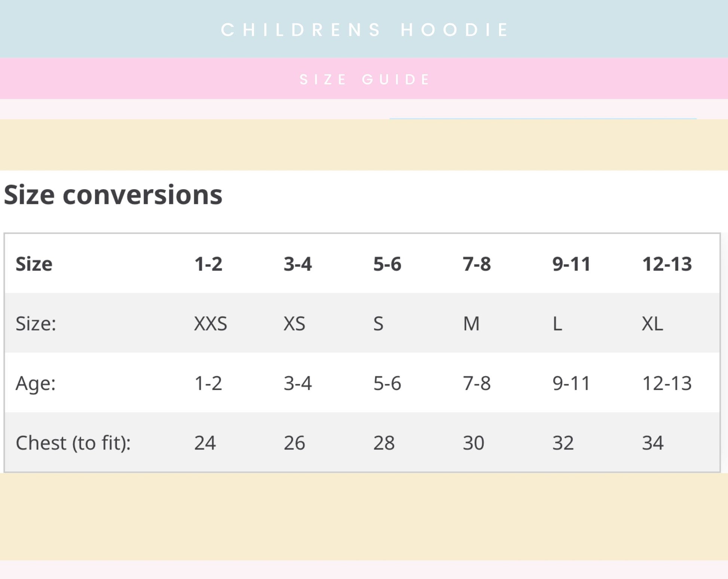
Task: Select the XS size cell
Action: coord(294,323)
